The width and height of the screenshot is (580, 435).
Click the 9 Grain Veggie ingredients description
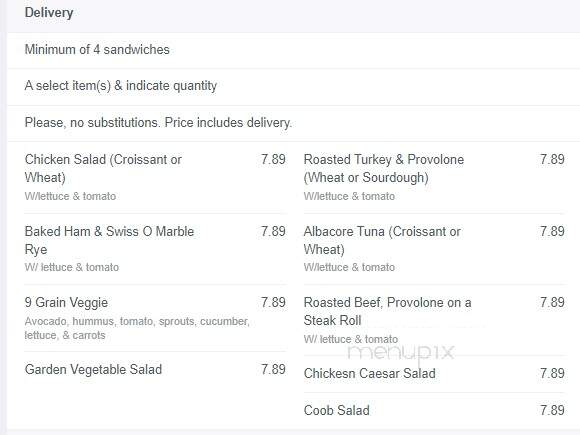137,328
